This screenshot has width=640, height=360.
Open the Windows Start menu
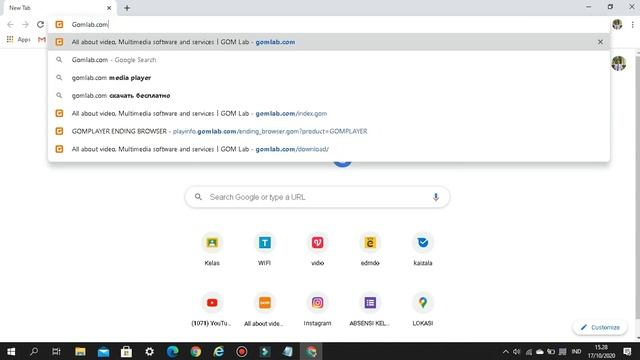click(11, 351)
